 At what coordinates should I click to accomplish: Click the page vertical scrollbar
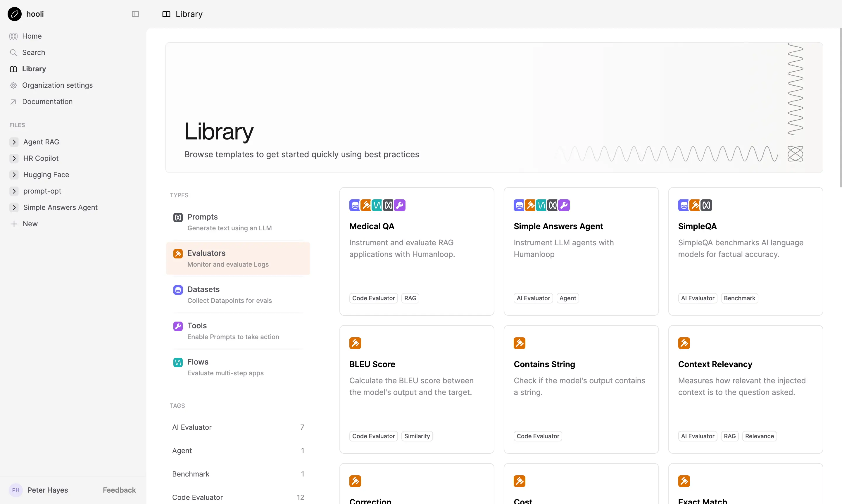[840, 108]
